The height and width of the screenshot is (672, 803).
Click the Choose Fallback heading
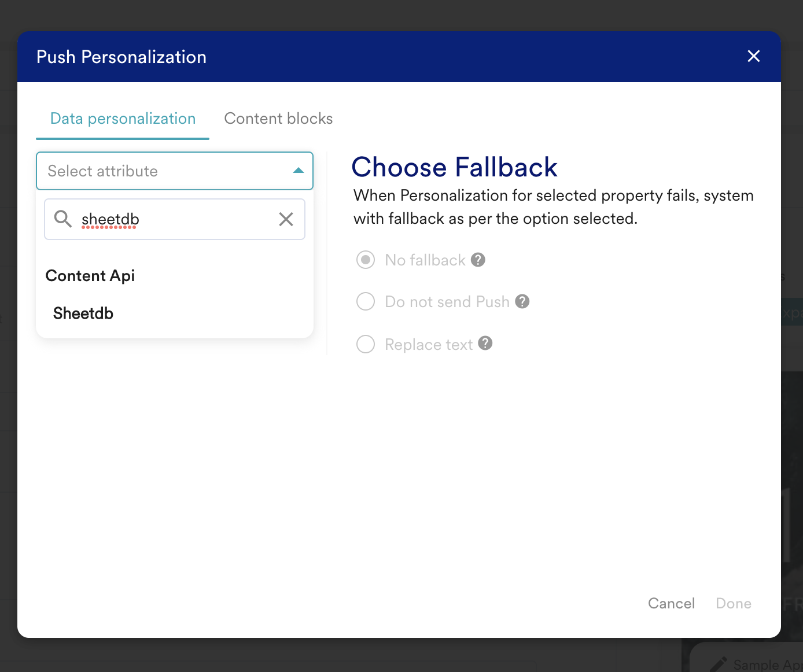455,167
